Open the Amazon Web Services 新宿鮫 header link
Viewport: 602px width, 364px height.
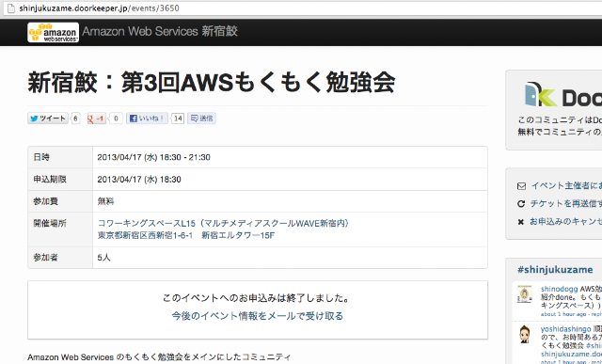(160, 31)
